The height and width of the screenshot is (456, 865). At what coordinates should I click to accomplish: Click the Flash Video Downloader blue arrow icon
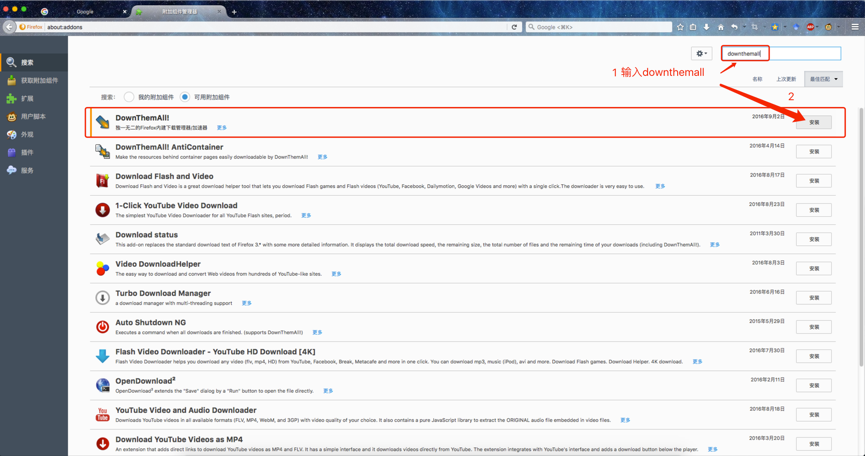(102, 356)
